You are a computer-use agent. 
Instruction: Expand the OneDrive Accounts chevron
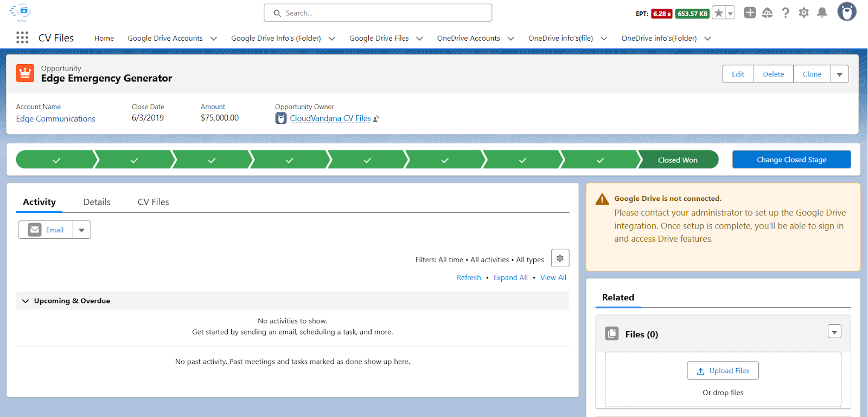511,39
